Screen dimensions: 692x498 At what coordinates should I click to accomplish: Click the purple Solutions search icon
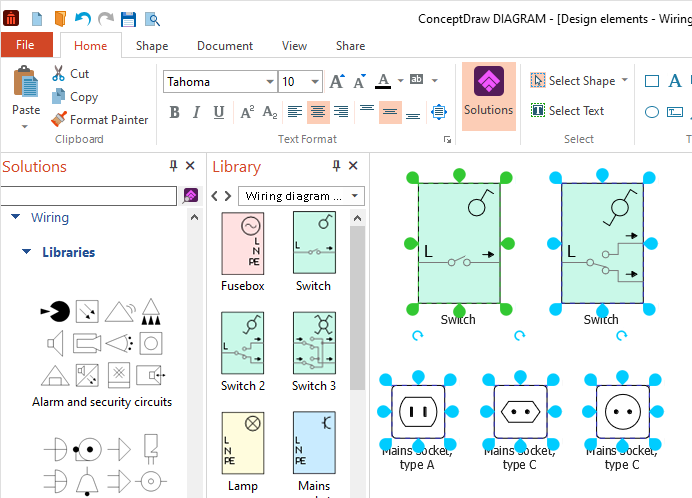191,196
